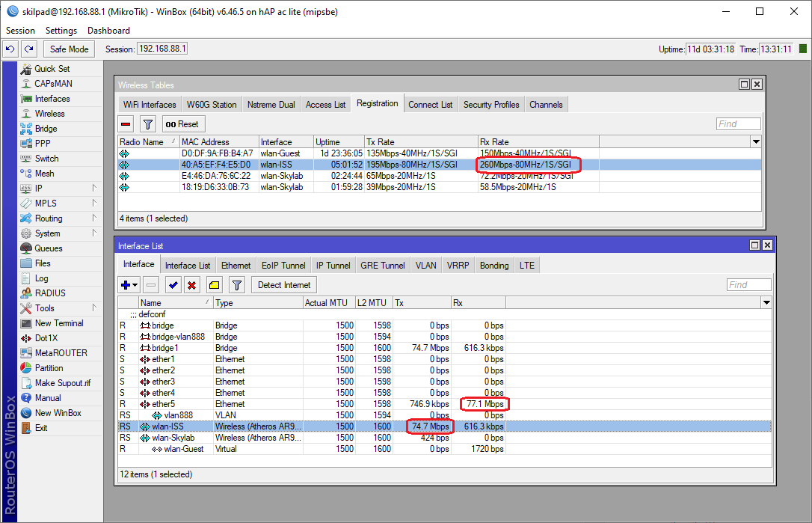Open the Settings menu
The height and width of the screenshot is (523, 812).
(x=61, y=31)
